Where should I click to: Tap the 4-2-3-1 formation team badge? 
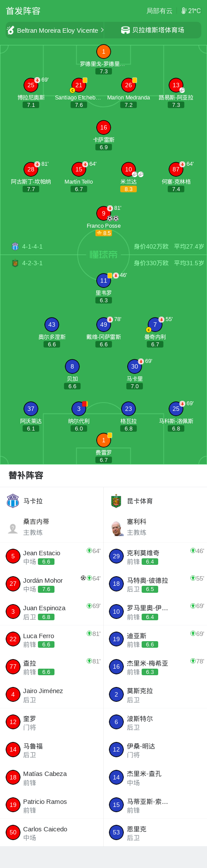(15, 263)
